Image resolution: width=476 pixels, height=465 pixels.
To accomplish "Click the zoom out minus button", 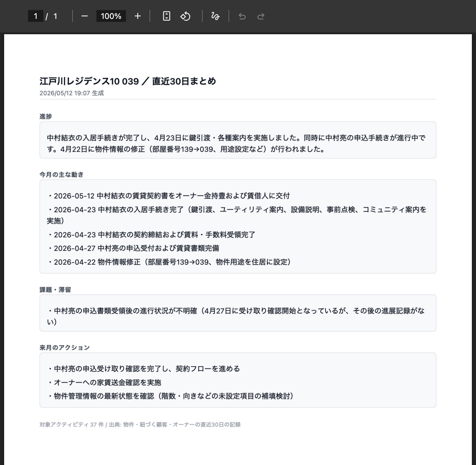I will (85, 16).
